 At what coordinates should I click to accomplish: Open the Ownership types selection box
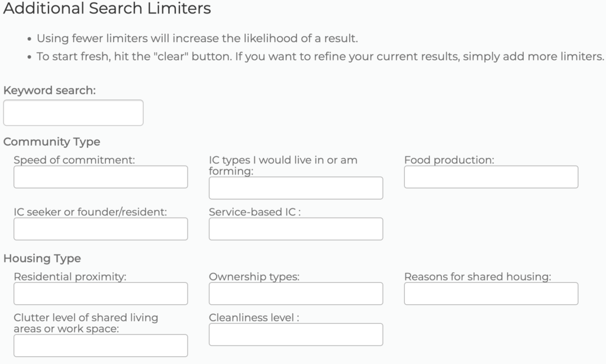coord(296,294)
